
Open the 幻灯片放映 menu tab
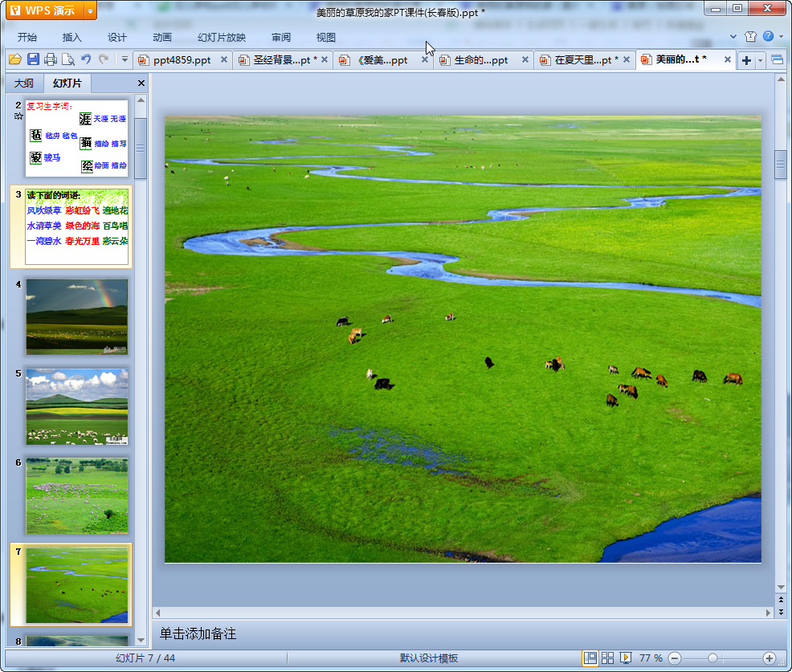(x=222, y=38)
